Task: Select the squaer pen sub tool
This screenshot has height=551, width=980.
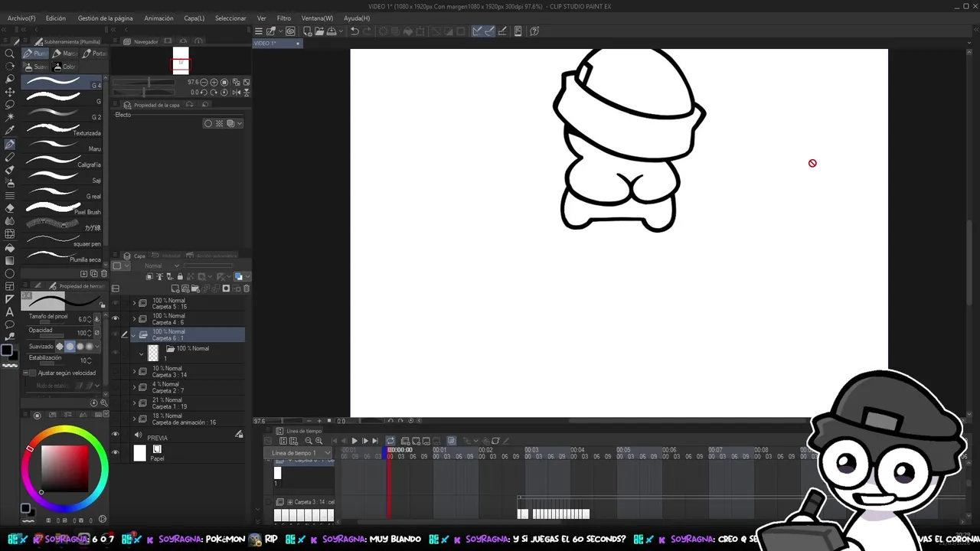Action: pos(62,241)
